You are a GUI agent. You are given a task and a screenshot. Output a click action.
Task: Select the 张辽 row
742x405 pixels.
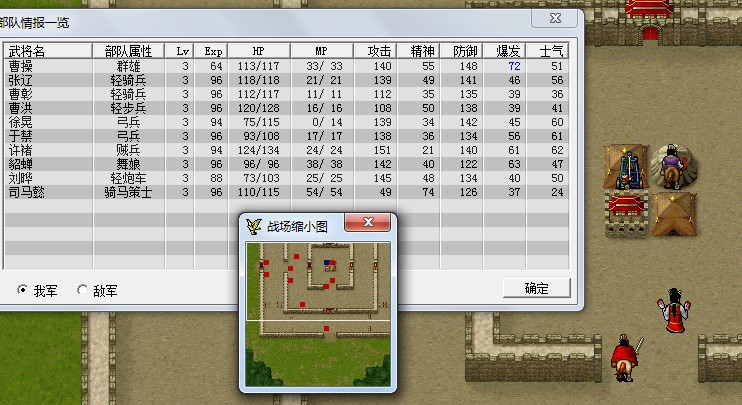pyautogui.click(x=286, y=80)
